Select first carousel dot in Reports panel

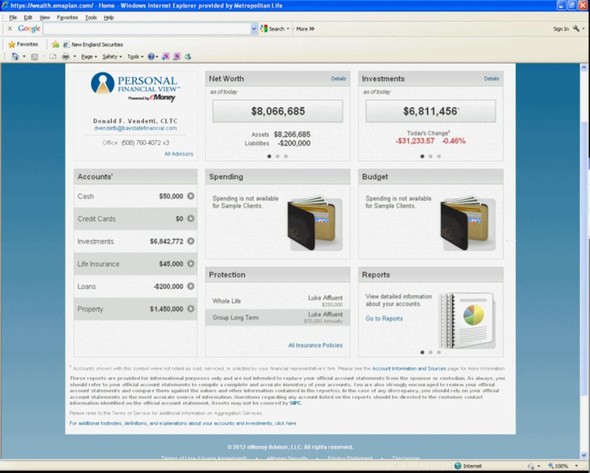click(x=422, y=352)
